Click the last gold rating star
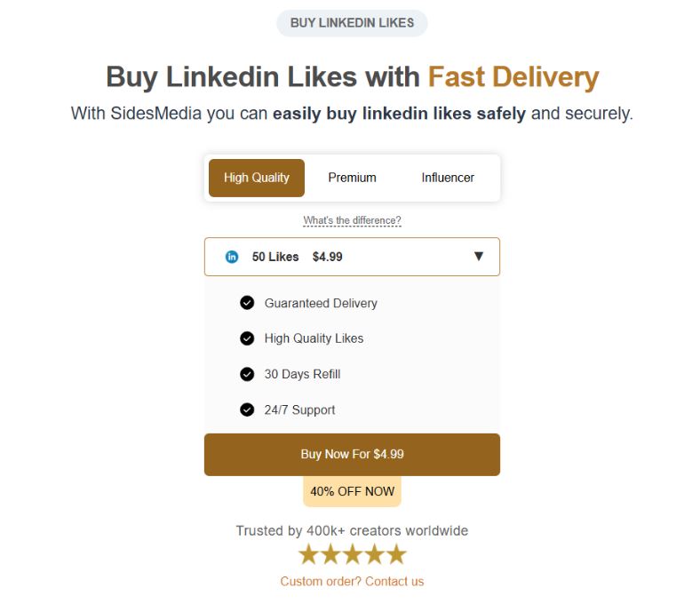 tap(396, 555)
